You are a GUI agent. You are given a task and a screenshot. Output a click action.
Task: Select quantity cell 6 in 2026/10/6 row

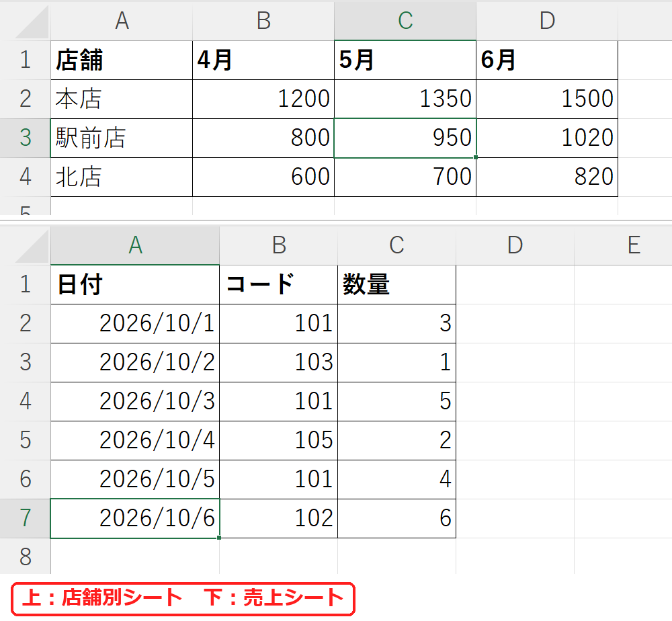(397, 518)
